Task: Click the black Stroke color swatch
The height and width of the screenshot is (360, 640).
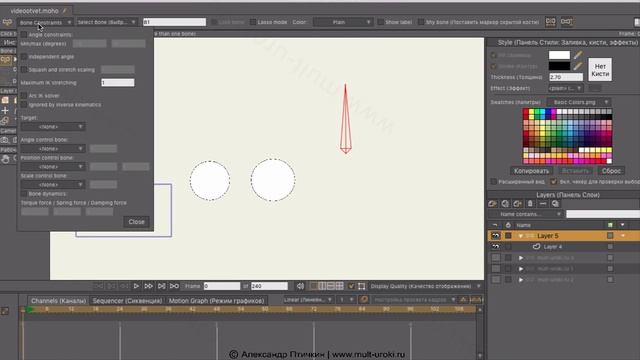Action: (x=559, y=66)
